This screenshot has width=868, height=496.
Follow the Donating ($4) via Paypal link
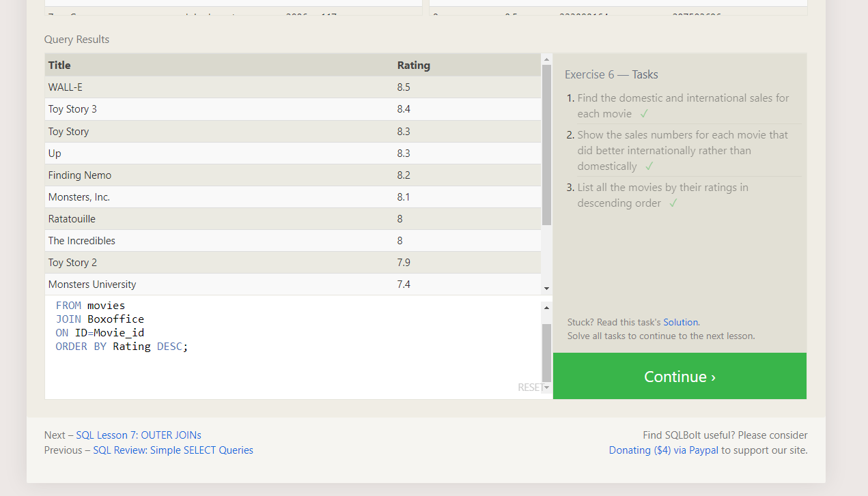pyautogui.click(x=664, y=450)
